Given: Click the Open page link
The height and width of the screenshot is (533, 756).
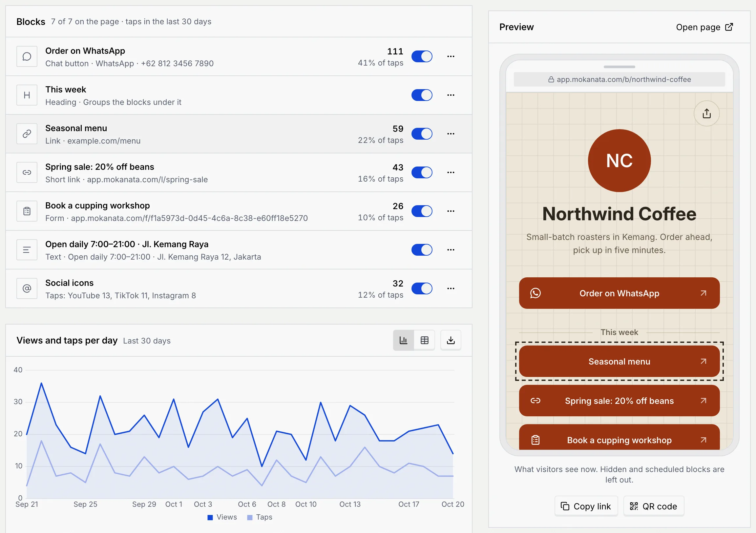Looking at the screenshot, I should pos(704,27).
